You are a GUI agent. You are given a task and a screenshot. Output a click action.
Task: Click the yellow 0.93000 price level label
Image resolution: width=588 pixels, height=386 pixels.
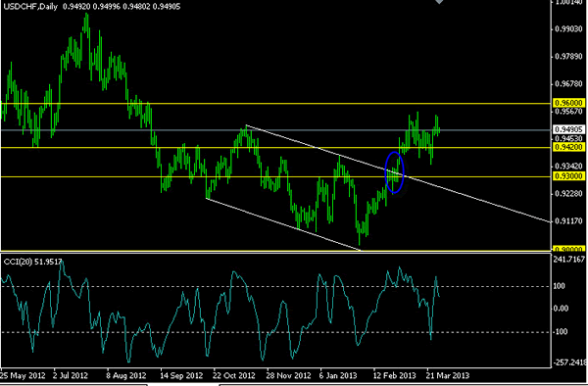coord(568,176)
